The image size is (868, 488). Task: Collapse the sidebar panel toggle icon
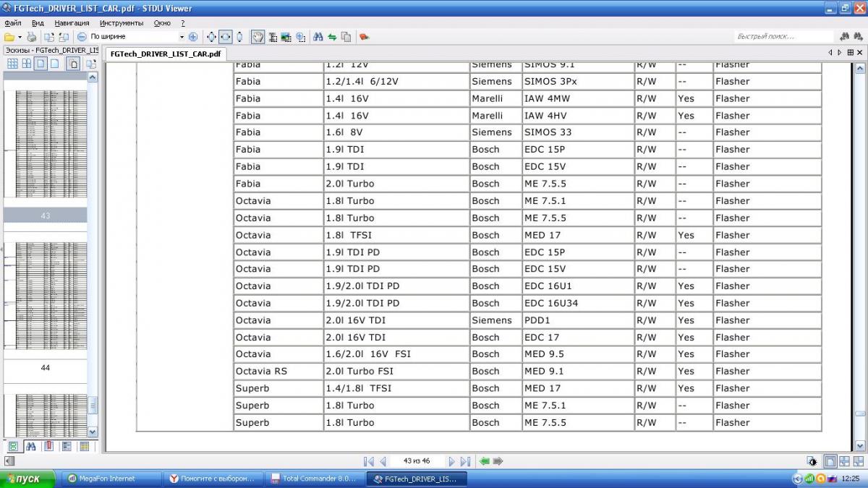(x=9, y=461)
